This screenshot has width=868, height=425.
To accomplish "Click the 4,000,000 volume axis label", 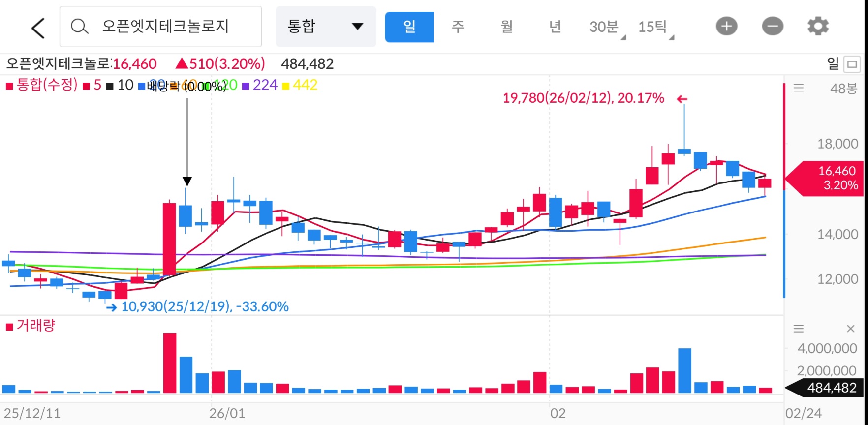I will [827, 348].
